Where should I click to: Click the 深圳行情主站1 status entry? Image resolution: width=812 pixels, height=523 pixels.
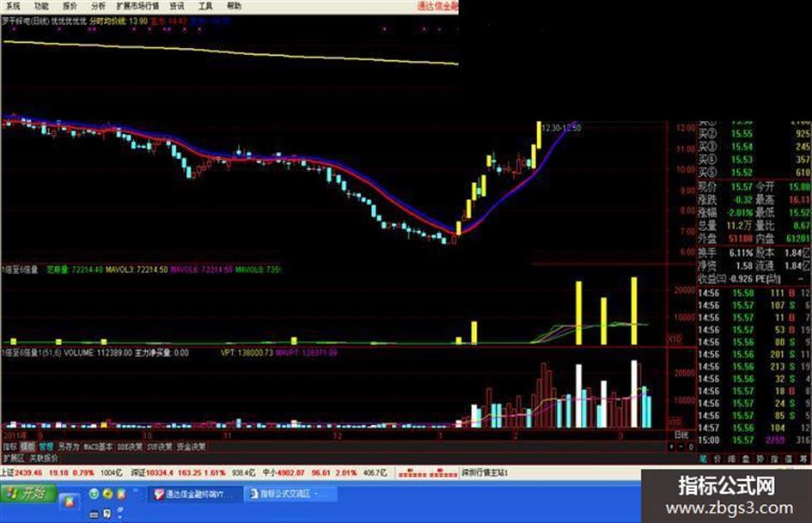point(485,473)
